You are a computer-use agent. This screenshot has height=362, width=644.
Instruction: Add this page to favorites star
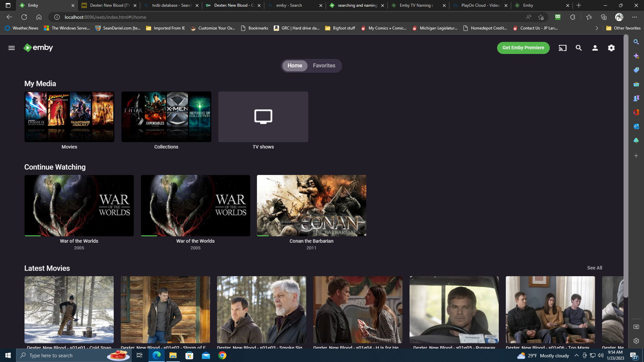(x=540, y=17)
